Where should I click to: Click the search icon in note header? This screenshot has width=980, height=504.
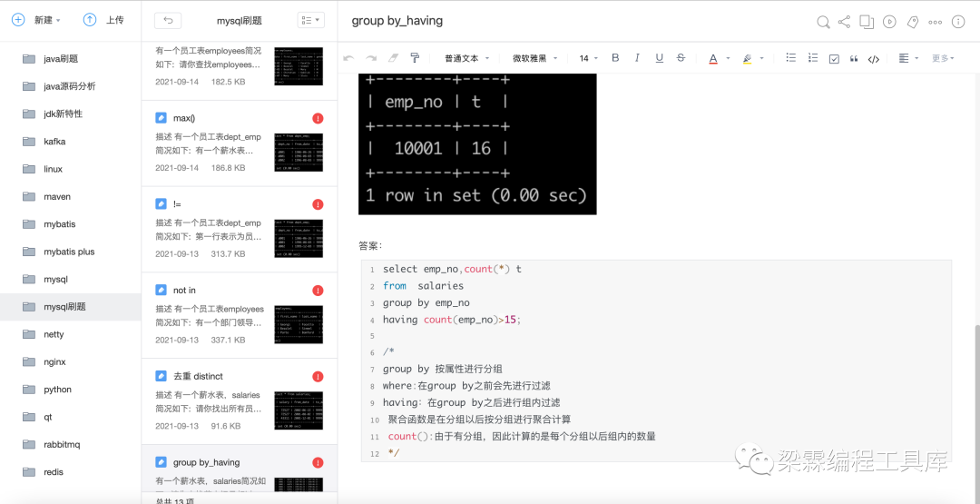tap(823, 22)
